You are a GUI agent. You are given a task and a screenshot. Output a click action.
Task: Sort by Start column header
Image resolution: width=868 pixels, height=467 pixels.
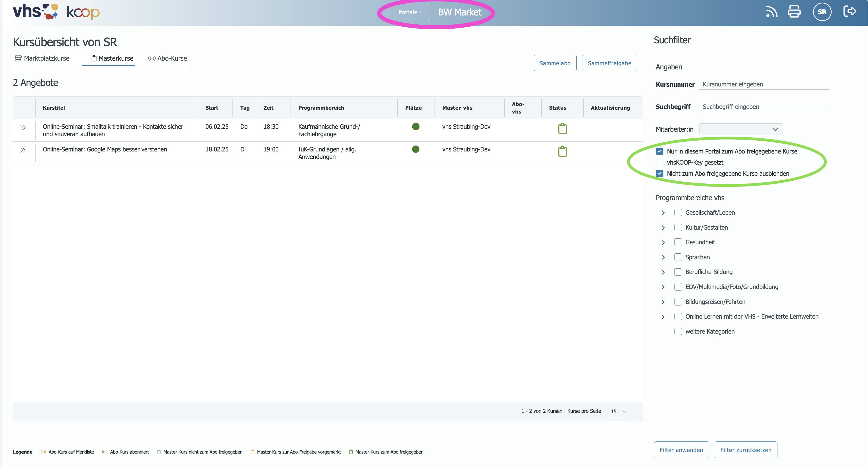(x=212, y=108)
